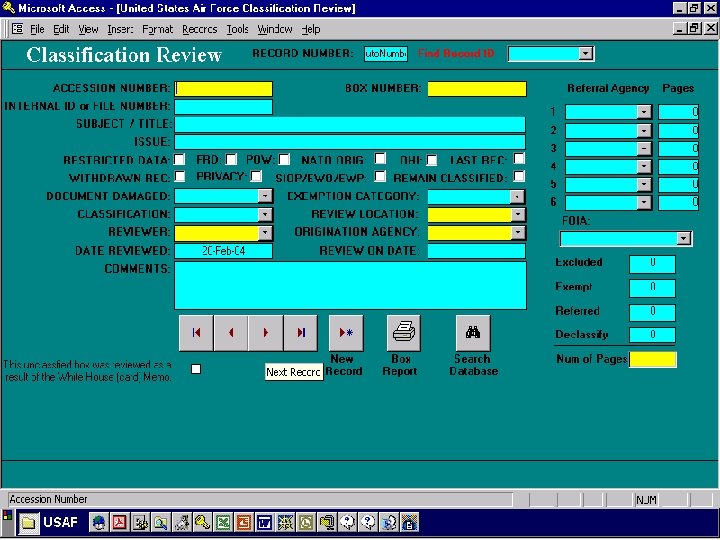Enable the PRIVACY checkbox
The height and width of the screenshot is (540, 720).
(x=256, y=176)
